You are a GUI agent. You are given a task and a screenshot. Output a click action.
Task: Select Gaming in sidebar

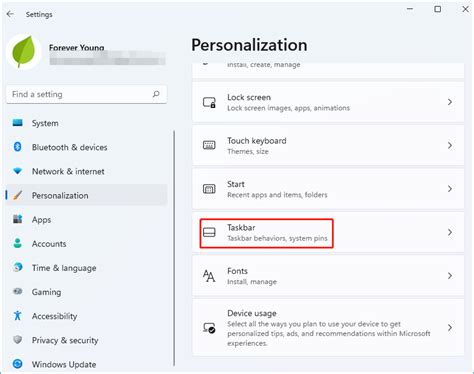coord(86,292)
